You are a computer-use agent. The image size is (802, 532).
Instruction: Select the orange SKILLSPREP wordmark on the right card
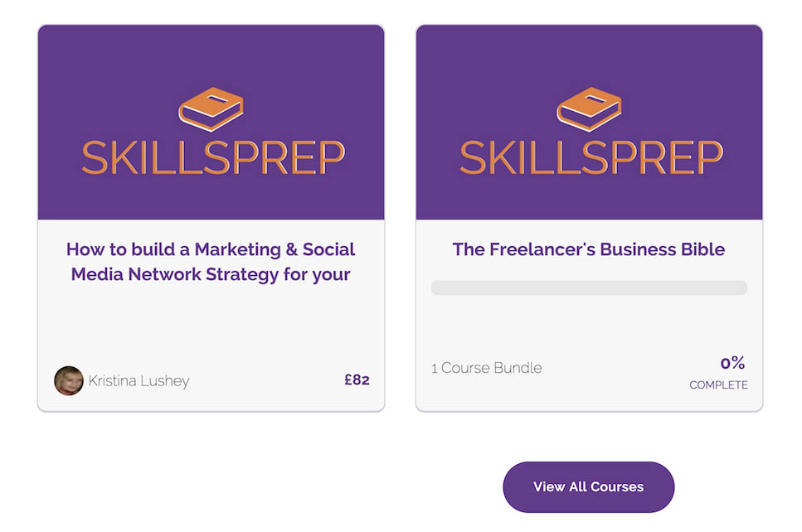588,154
